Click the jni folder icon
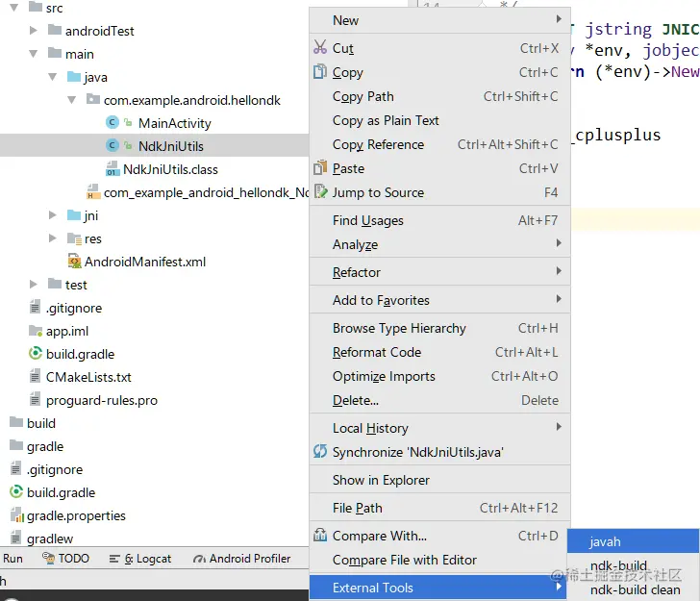 tap(74, 215)
